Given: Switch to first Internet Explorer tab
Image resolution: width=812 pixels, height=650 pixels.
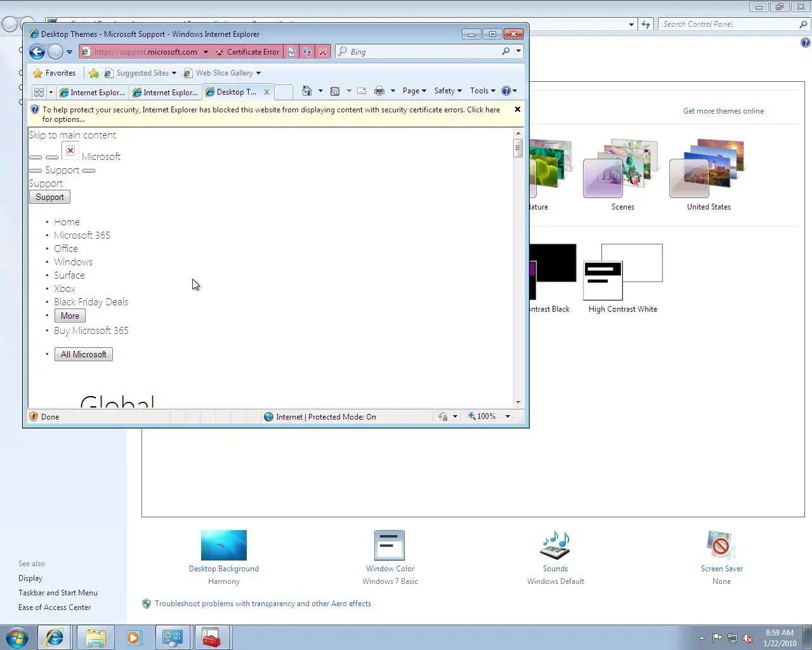Looking at the screenshot, I should 92,92.
